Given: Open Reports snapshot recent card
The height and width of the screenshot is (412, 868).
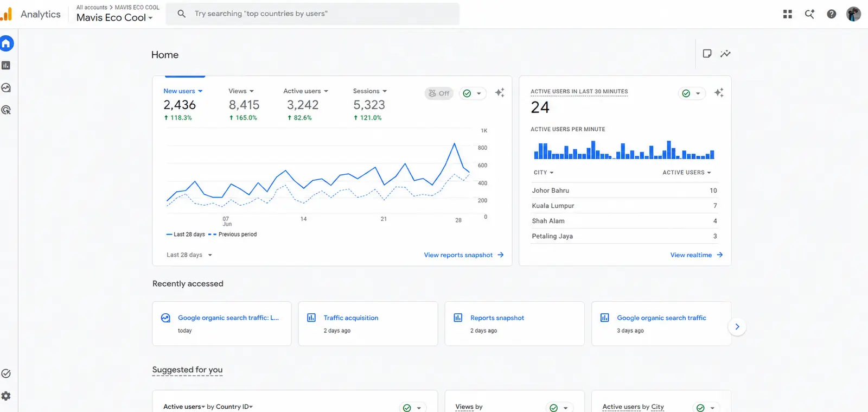Looking at the screenshot, I should [514, 324].
